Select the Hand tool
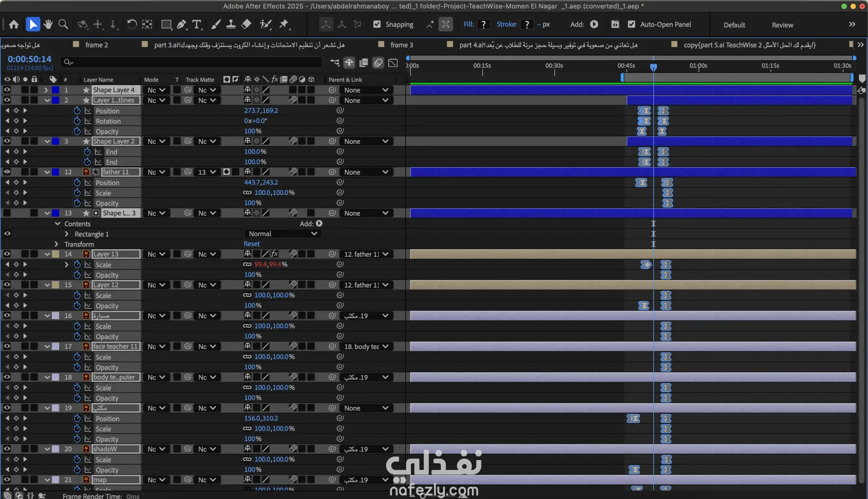The height and width of the screenshot is (499, 868). 48,24
